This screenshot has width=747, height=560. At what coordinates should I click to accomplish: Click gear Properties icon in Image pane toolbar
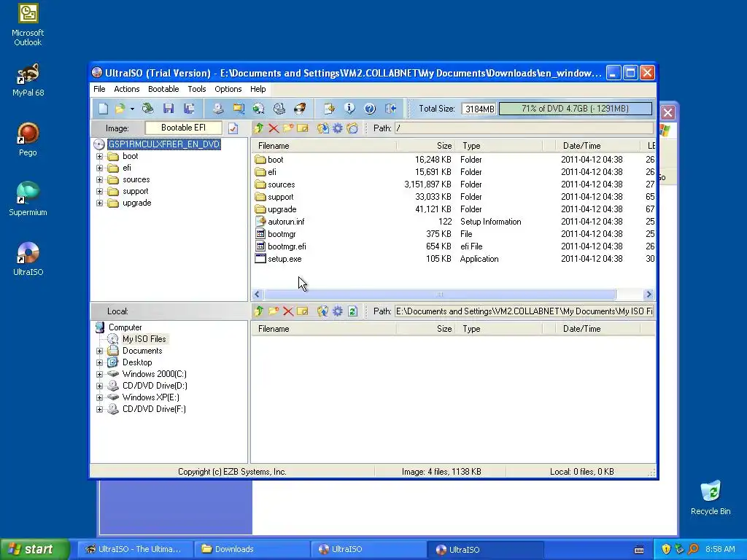coord(337,128)
